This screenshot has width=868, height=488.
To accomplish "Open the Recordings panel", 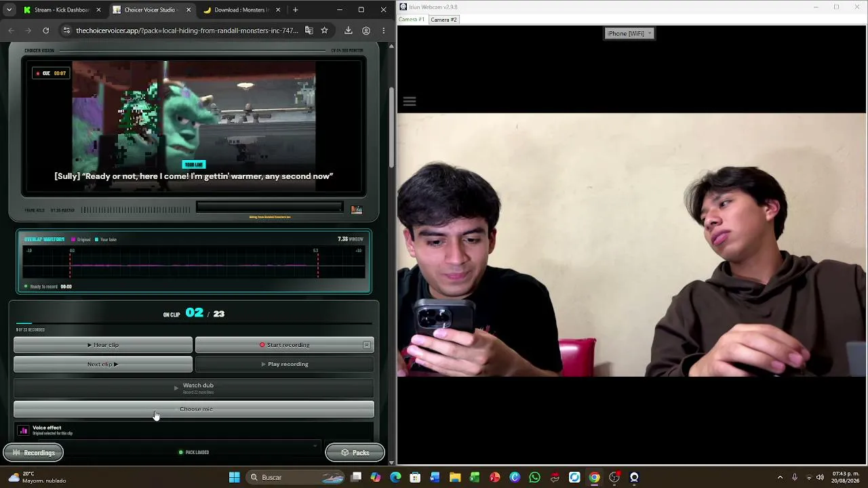I will [33, 453].
